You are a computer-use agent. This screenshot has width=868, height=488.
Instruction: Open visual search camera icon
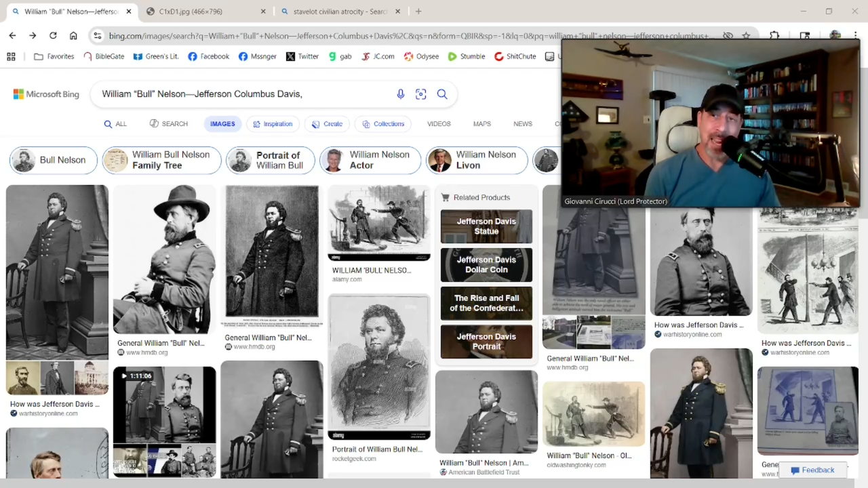coord(421,94)
